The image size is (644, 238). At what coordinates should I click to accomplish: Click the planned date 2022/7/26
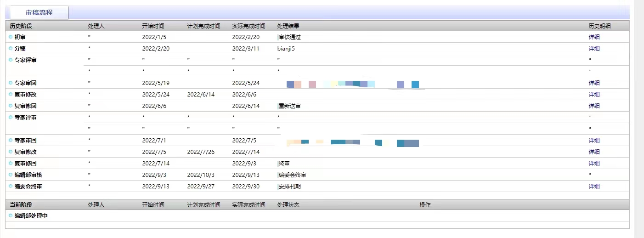[201, 152]
